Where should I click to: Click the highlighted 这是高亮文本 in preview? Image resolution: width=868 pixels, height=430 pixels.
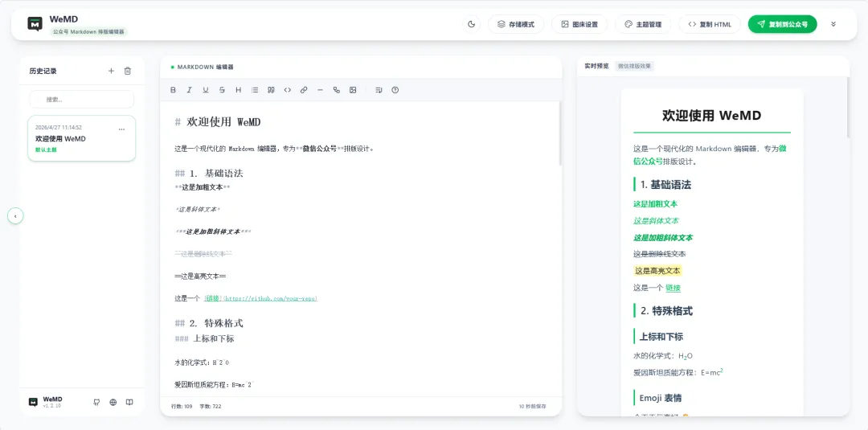coord(657,271)
